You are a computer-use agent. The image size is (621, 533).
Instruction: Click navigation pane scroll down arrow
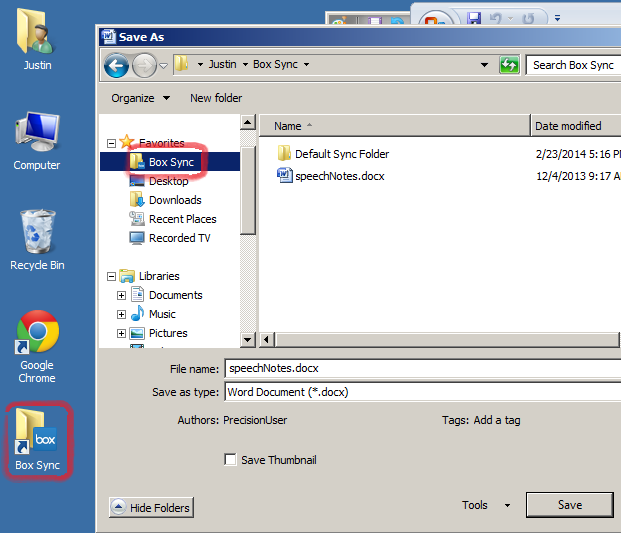(x=248, y=340)
